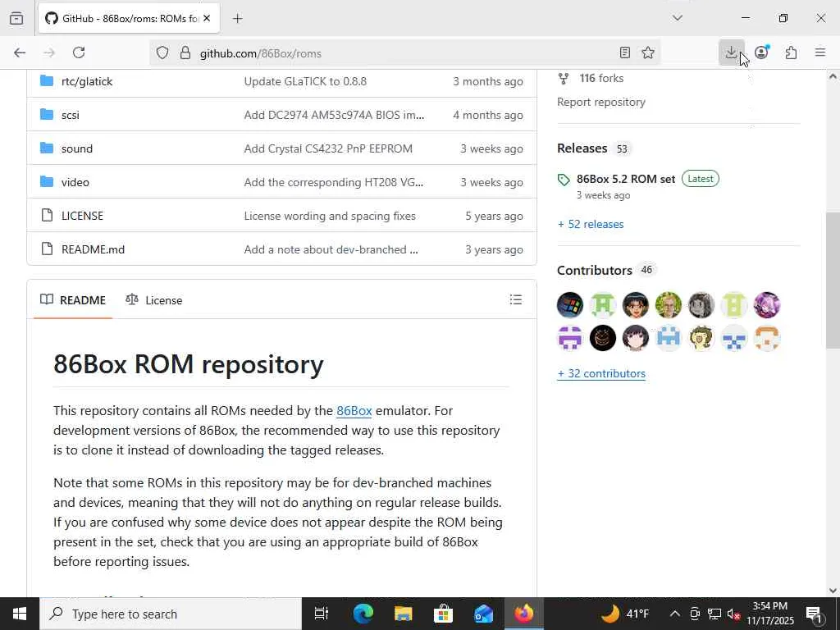Viewport: 840px width, 630px height.
Task: Open Firefox View icon at top left
Action: pyautogui.click(x=16, y=19)
